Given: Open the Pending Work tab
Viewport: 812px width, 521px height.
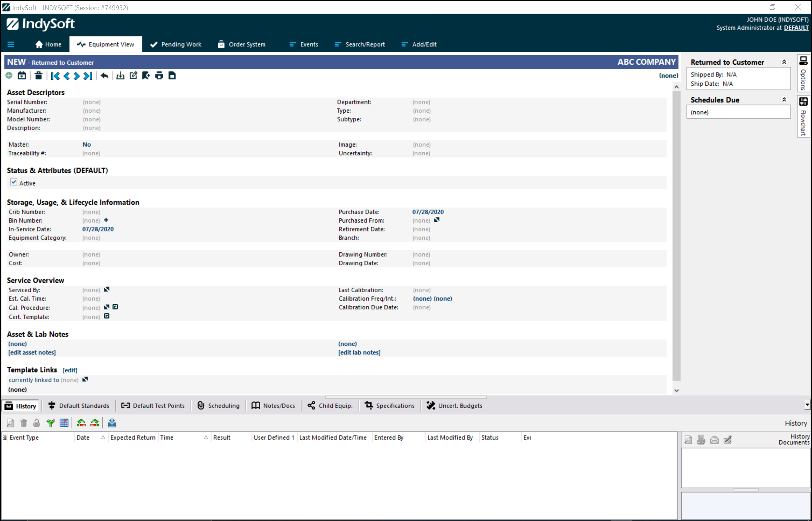Looking at the screenshot, I should tap(176, 45).
